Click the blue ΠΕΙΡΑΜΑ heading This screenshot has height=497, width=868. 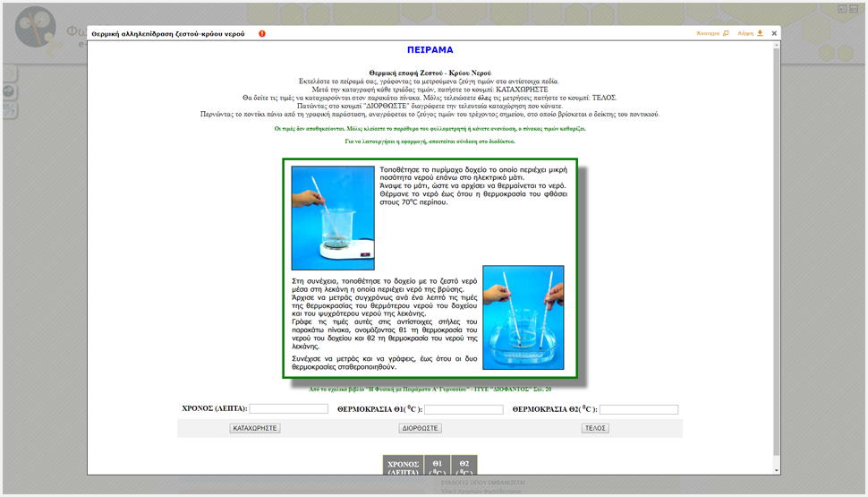pyautogui.click(x=430, y=50)
